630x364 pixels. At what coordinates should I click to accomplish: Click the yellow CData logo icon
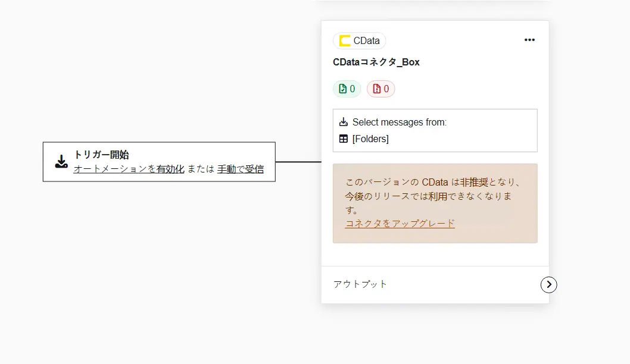click(344, 40)
